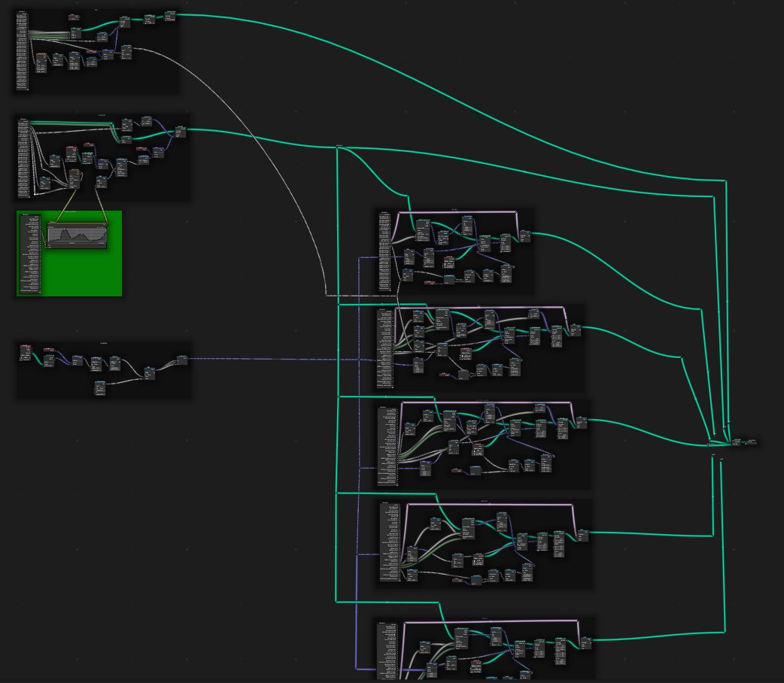Select the end node of the fourth right-side frame
This screenshot has height=683, width=784.
(583, 536)
